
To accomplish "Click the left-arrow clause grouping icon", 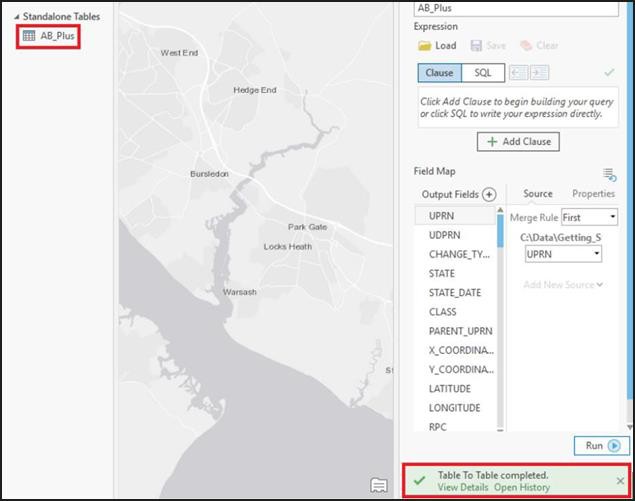I will point(518,73).
